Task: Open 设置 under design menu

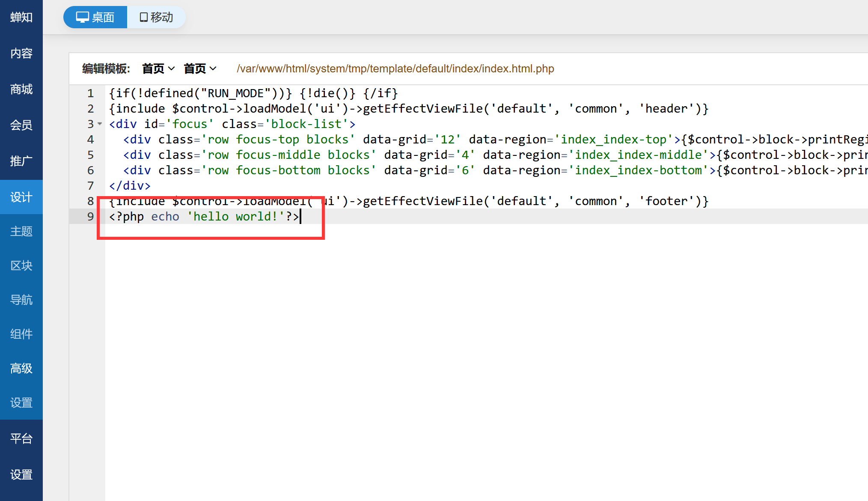Action: [21, 403]
